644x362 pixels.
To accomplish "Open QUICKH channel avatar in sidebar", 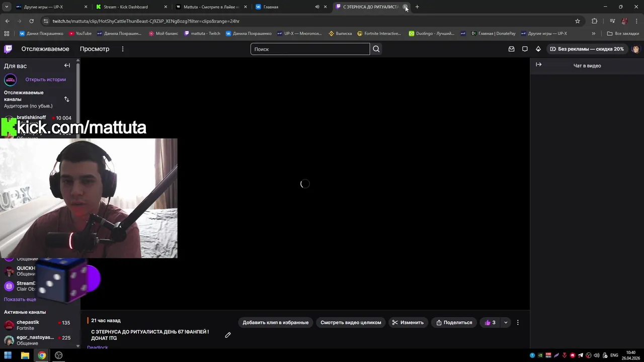I will [x=9, y=271].
